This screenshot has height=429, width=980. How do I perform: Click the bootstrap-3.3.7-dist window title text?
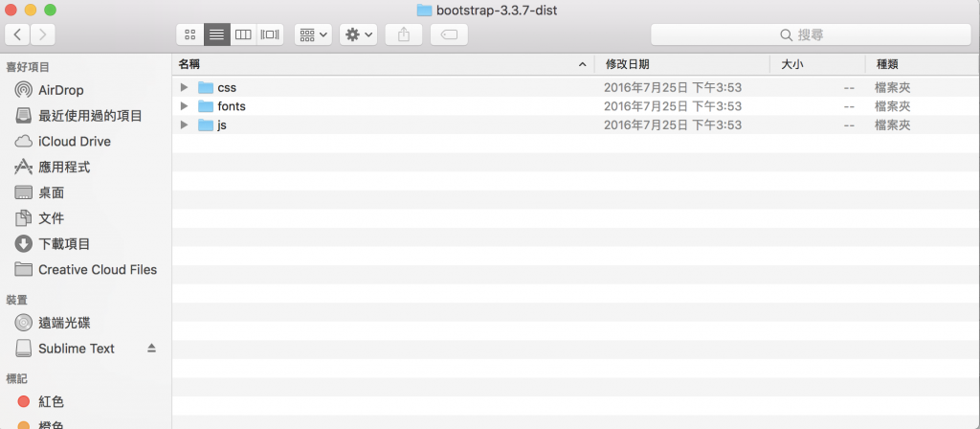[497, 10]
